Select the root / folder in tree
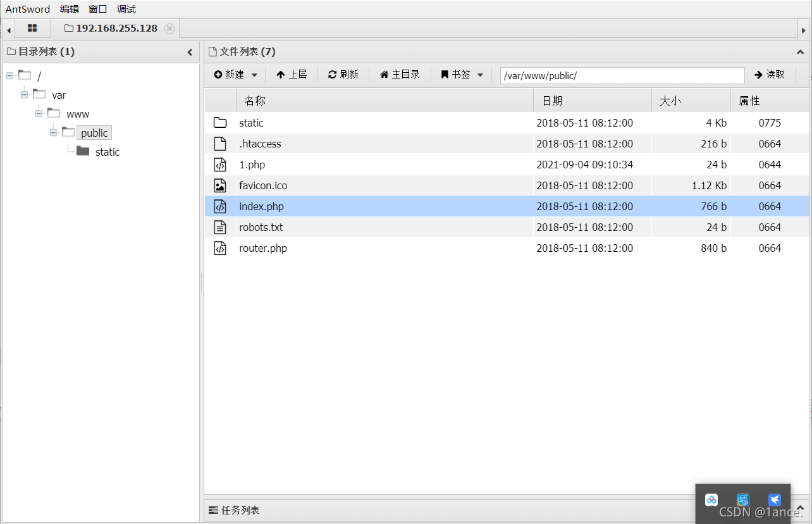Screen dimensions: 812x524 click(x=39, y=77)
